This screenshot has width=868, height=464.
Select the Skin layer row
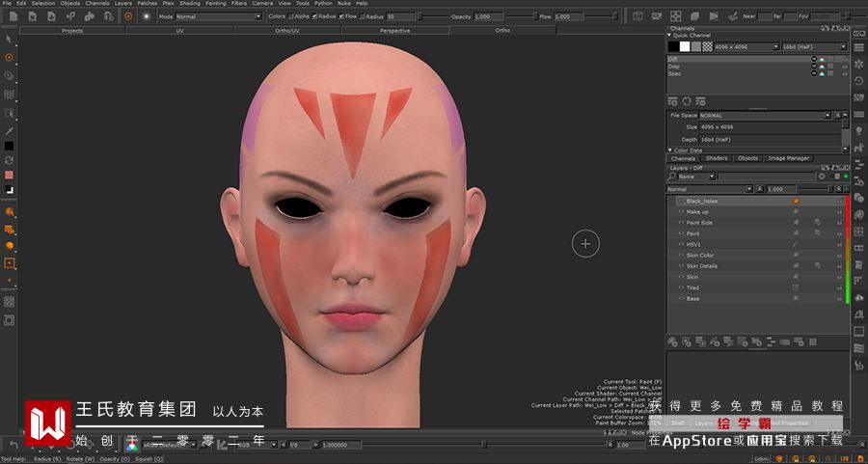pos(757,277)
